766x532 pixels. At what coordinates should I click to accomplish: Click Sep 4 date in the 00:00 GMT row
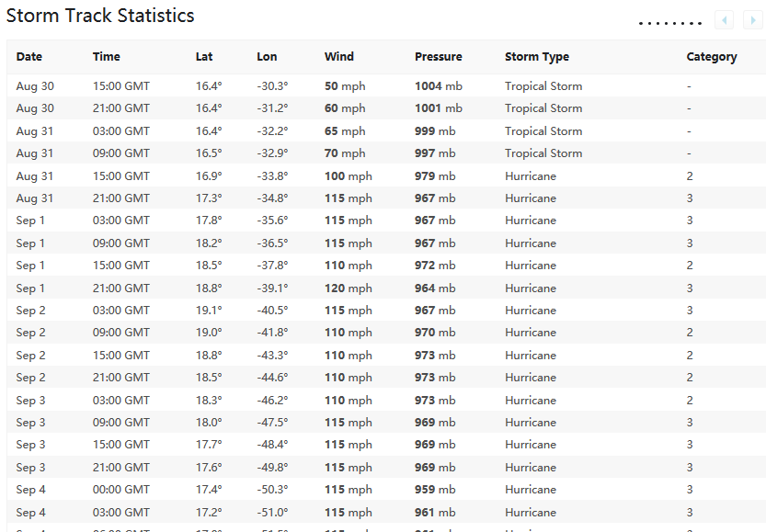pyautogui.click(x=30, y=490)
